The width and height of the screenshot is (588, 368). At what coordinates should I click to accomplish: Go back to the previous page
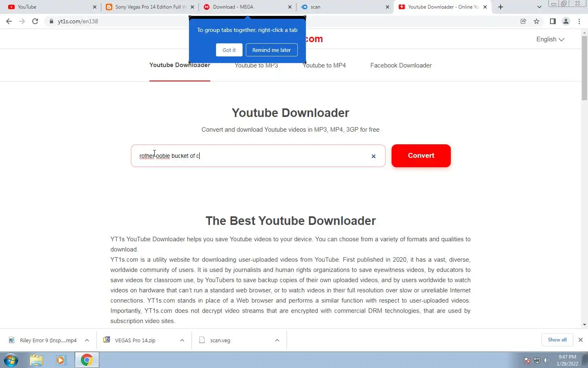9,21
